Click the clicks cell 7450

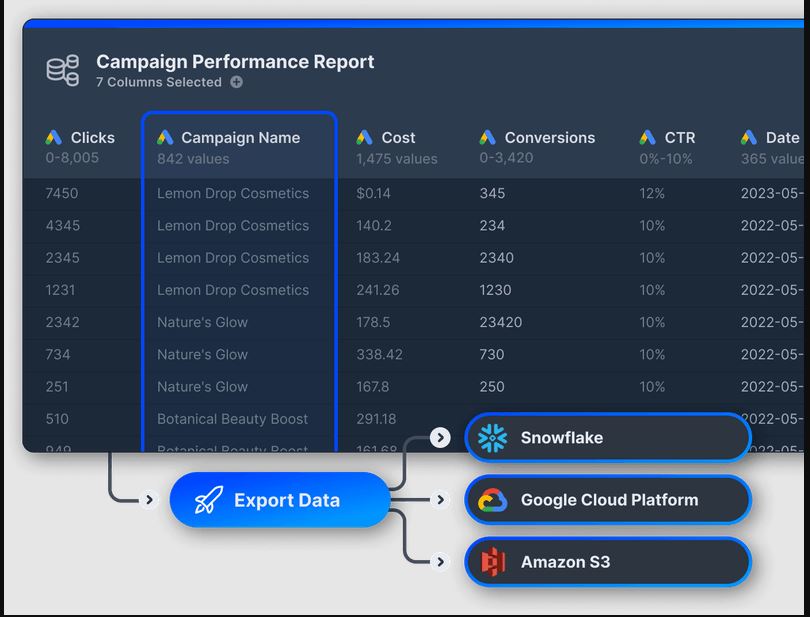coord(62,193)
